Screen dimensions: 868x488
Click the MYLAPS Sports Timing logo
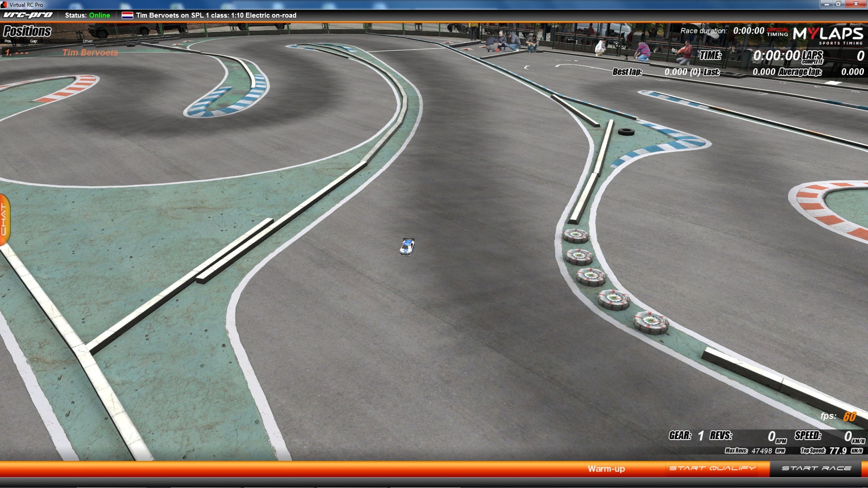coord(828,35)
